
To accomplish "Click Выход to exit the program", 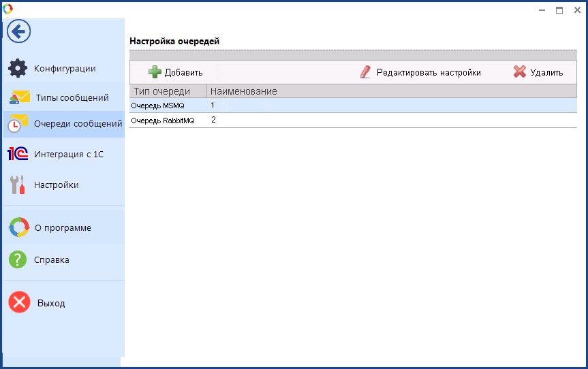I will (x=51, y=303).
